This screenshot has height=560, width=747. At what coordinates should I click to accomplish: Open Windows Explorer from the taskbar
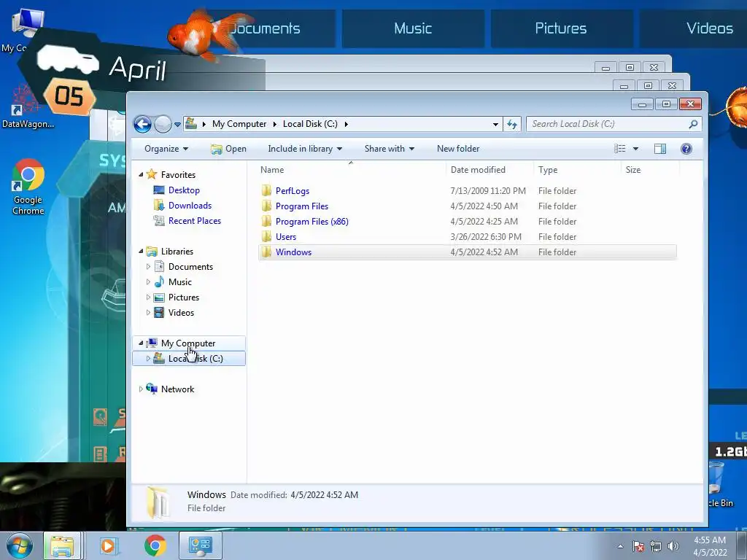click(63, 545)
